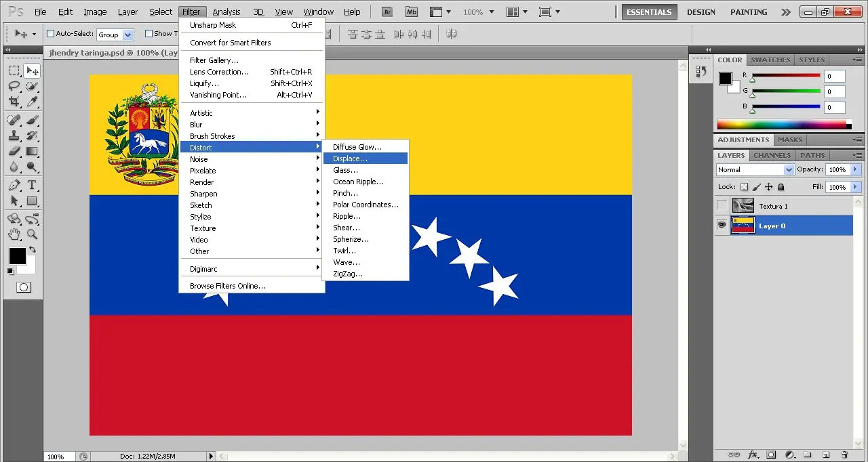The height and width of the screenshot is (462, 868).
Task: Select the Brush tool
Action: (x=32, y=120)
